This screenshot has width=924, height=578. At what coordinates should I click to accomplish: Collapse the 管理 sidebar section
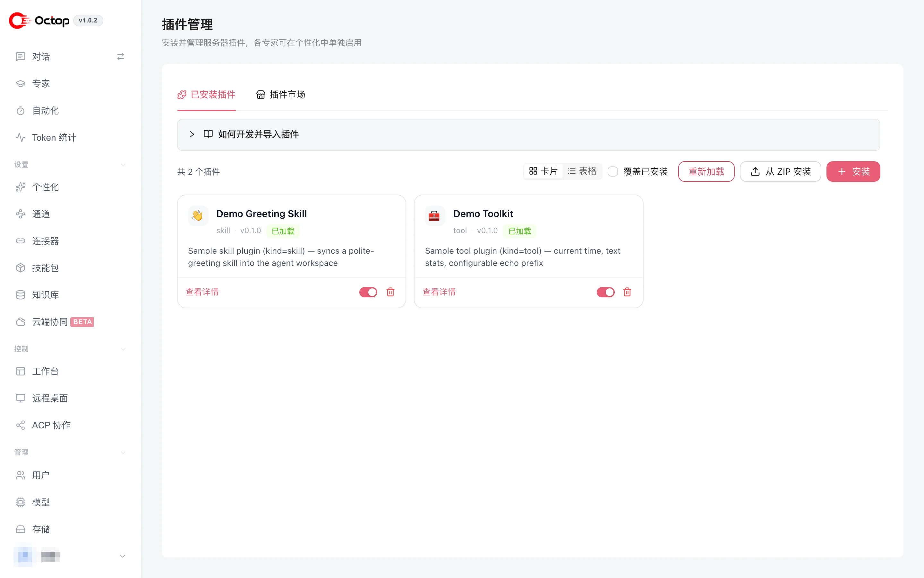(123, 452)
